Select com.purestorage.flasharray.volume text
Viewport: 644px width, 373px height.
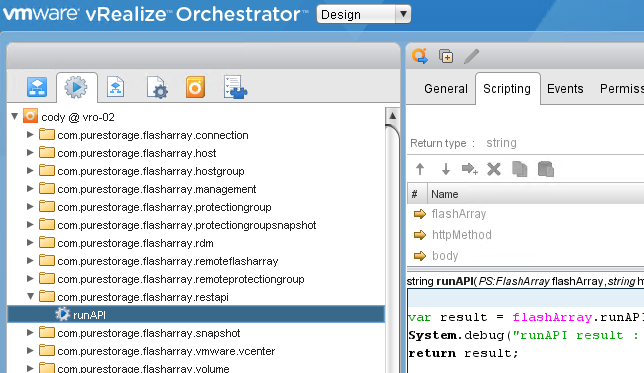click(x=143, y=368)
